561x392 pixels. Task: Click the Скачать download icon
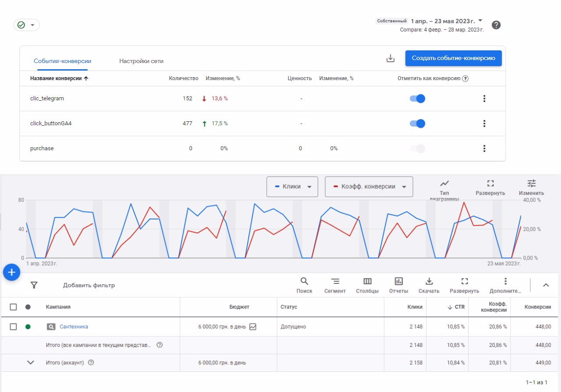click(429, 285)
